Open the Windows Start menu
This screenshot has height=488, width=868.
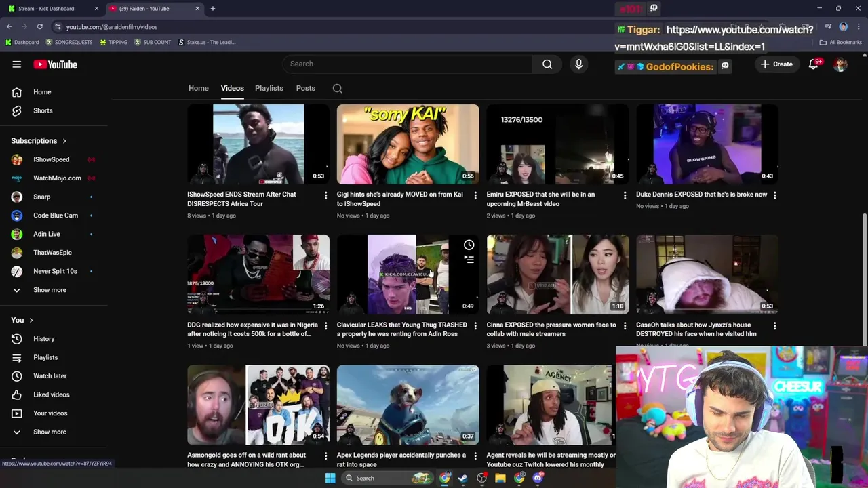coord(330,478)
